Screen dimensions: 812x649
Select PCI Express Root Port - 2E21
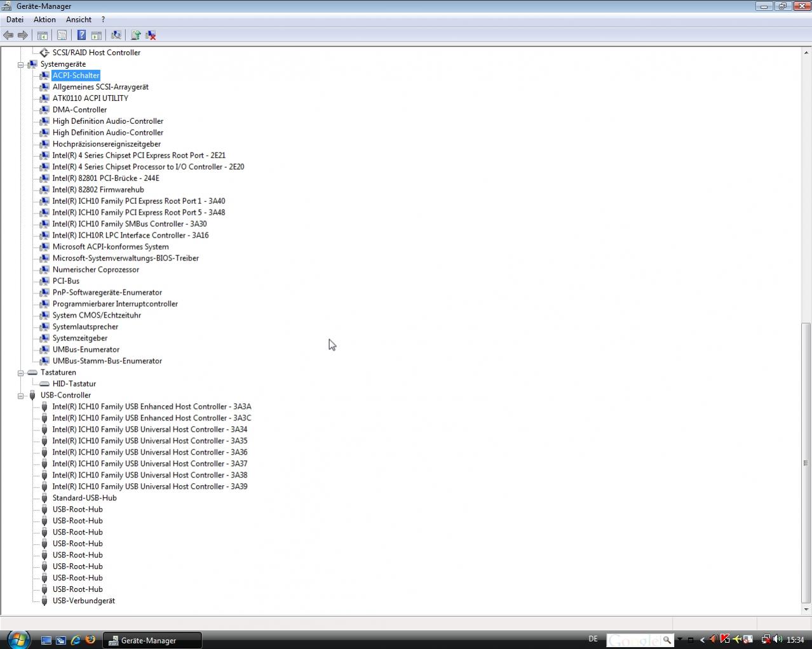[x=139, y=156]
